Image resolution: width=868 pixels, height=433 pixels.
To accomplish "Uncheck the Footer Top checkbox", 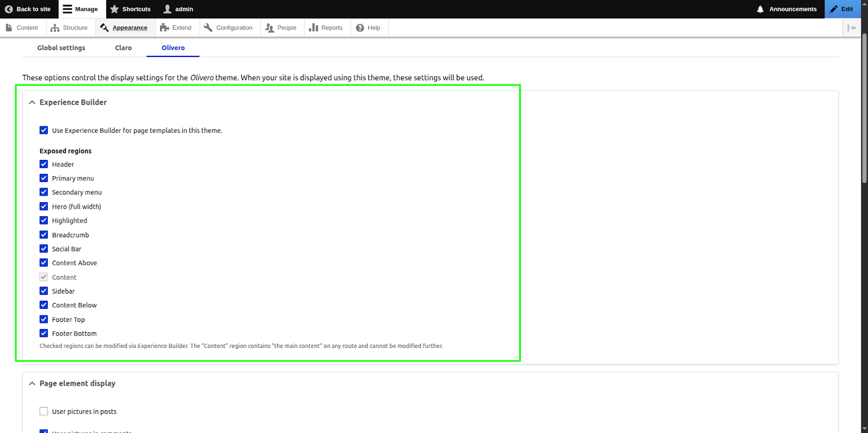I will click(44, 319).
